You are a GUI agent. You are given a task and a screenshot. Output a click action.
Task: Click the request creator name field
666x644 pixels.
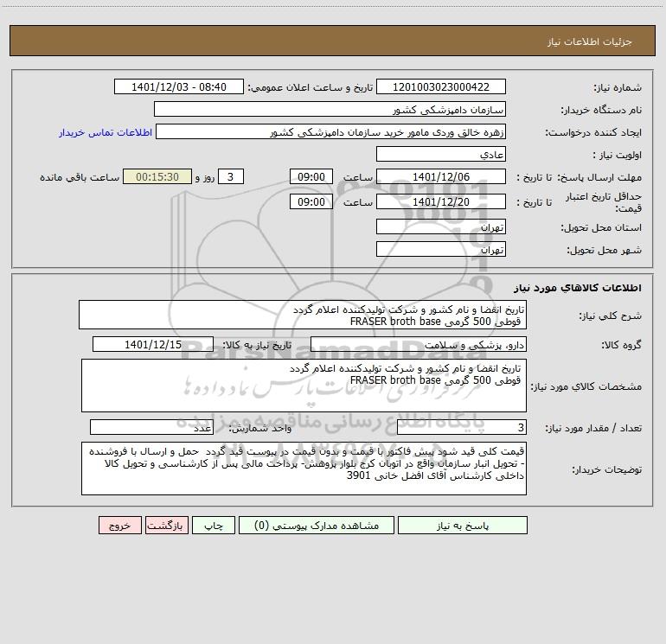330,131
